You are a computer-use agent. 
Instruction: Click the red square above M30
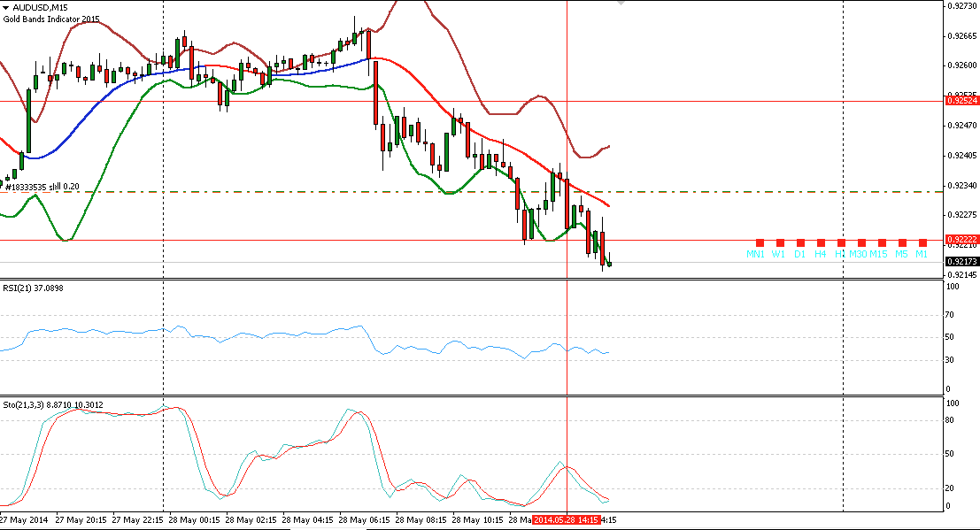pyautogui.click(x=861, y=242)
